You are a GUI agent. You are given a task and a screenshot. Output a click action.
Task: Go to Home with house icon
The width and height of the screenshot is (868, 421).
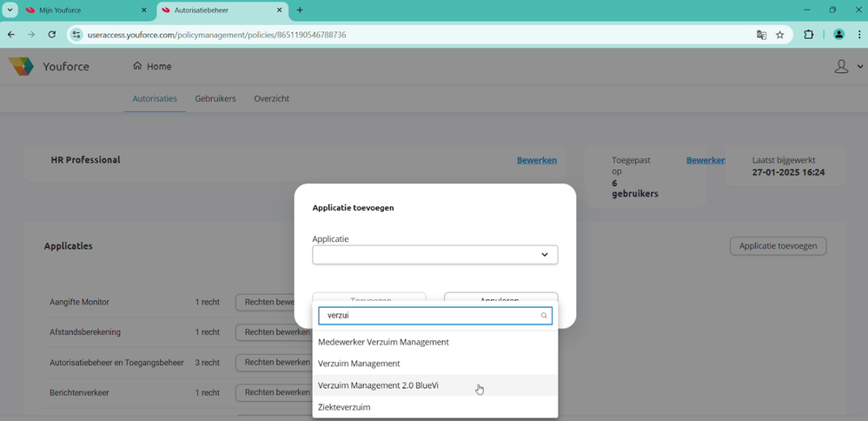[x=152, y=66]
